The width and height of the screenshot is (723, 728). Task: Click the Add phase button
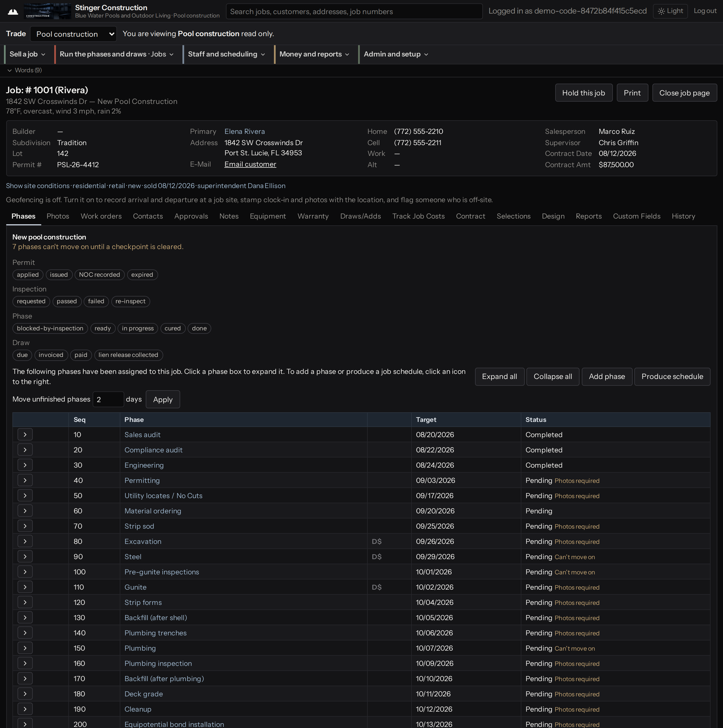(607, 376)
